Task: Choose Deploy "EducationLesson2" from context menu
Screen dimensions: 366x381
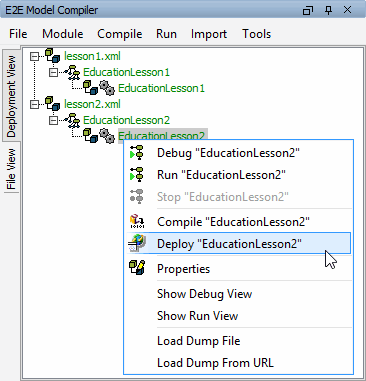Action: click(238, 243)
